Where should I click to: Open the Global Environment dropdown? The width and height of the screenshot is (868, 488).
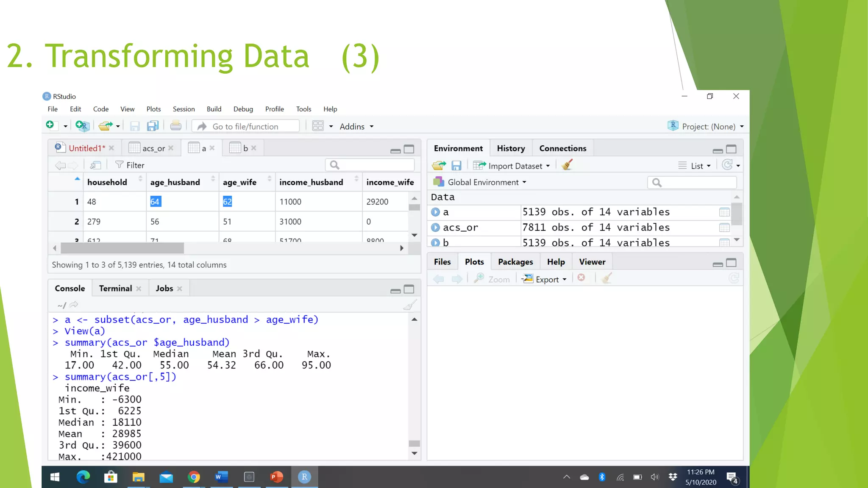point(480,182)
